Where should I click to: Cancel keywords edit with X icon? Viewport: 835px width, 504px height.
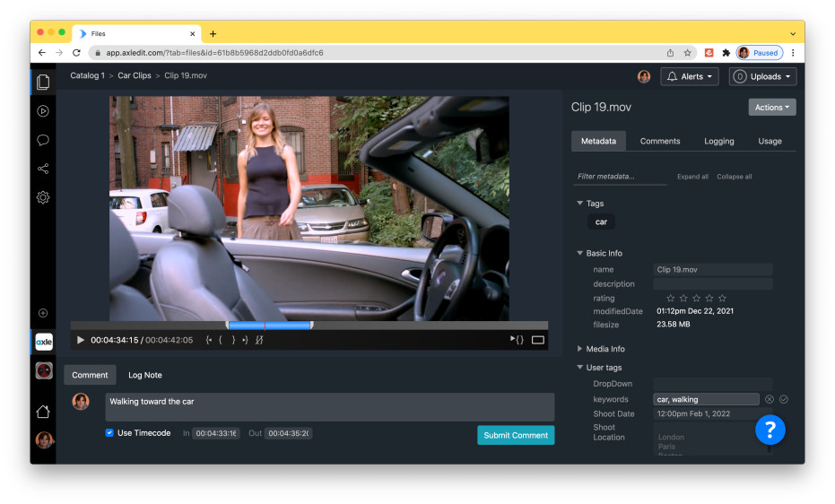[x=770, y=399]
